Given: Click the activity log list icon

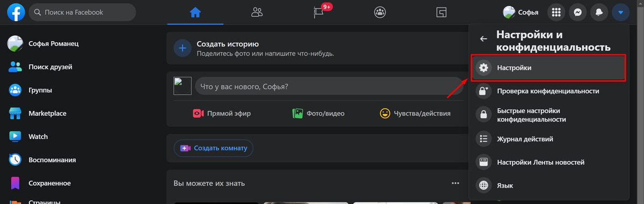Looking at the screenshot, I should click(x=484, y=139).
